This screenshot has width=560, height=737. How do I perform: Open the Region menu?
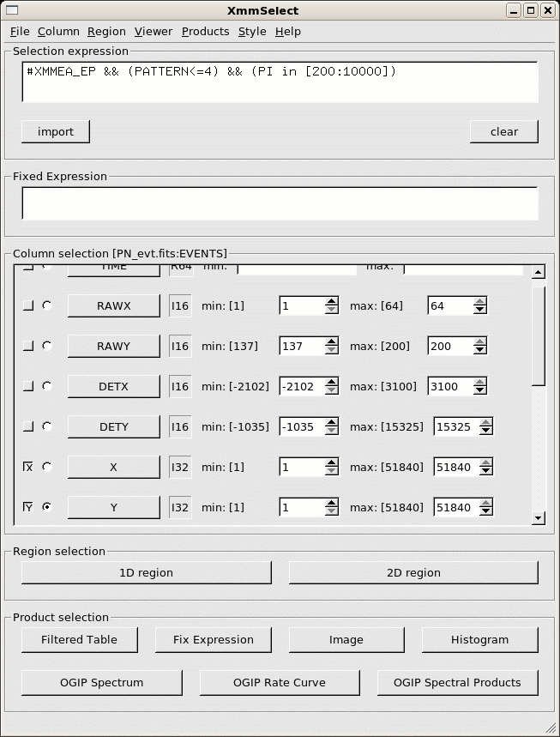click(x=106, y=32)
